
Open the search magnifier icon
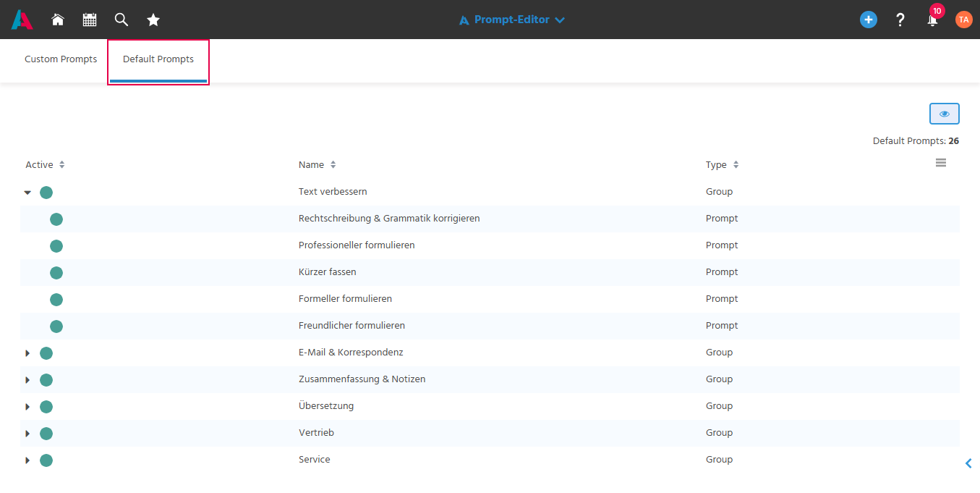click(x=122, y=20)
